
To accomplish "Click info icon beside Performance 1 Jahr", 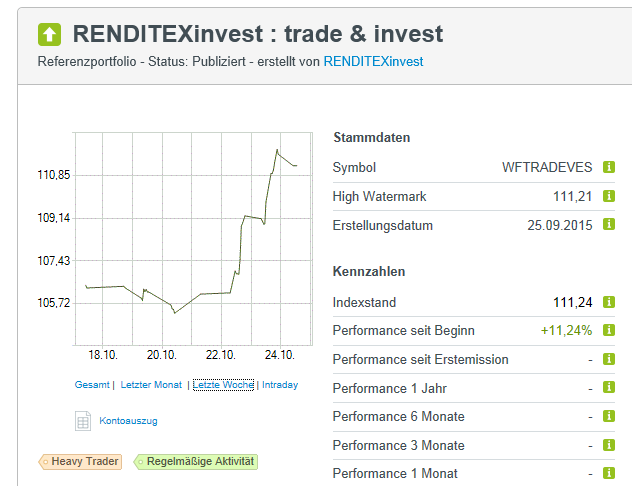I will point(609,388).
